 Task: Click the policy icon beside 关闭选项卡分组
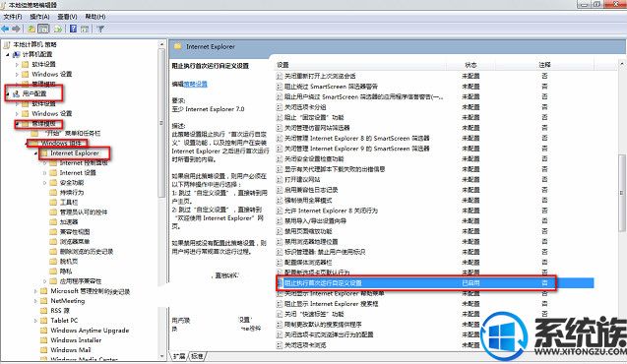[280, 107]
